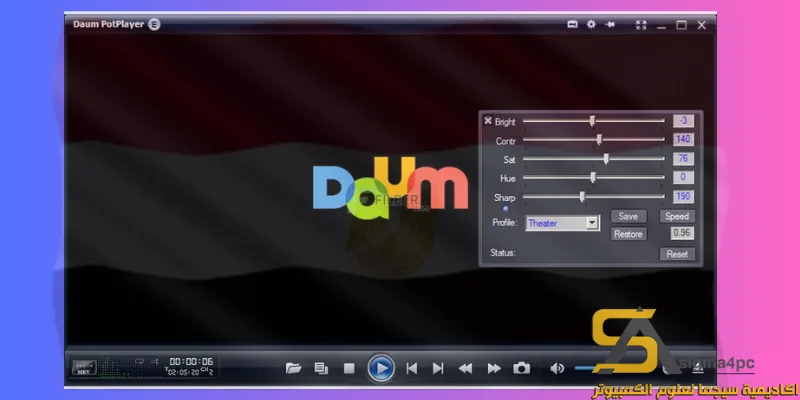Open preferences with the gear icon
This screenshot has width=800, height=400.
pyautogui.click(x=591, y=24)
